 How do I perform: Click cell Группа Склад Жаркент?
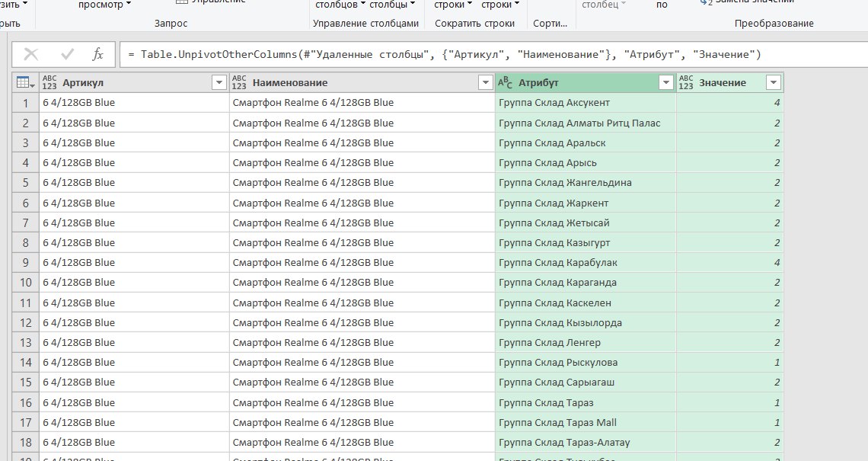(586, 203)
